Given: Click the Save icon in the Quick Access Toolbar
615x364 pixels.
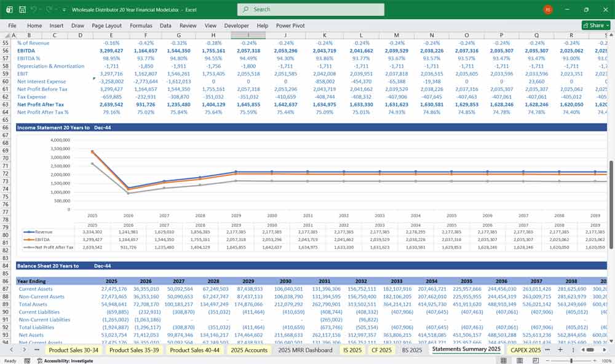Looking at the screenshot, I should click(22, 10).
